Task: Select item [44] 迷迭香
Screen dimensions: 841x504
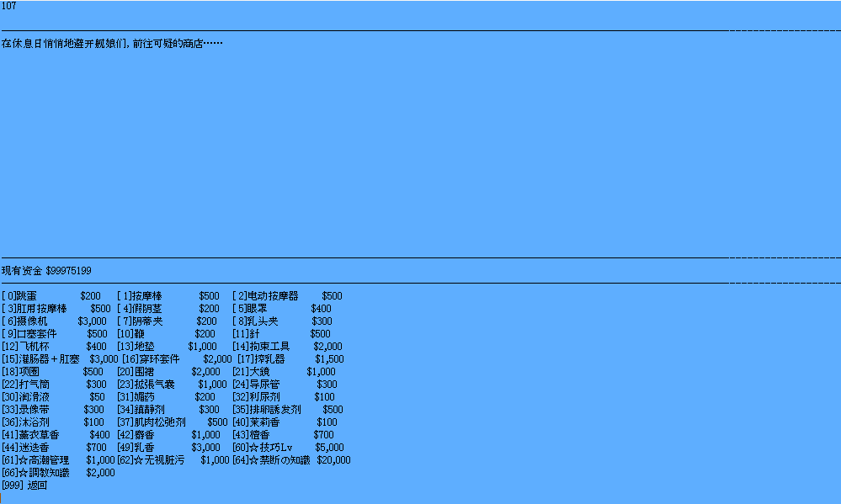Action: pyautogui.click(x=54, y=448)
